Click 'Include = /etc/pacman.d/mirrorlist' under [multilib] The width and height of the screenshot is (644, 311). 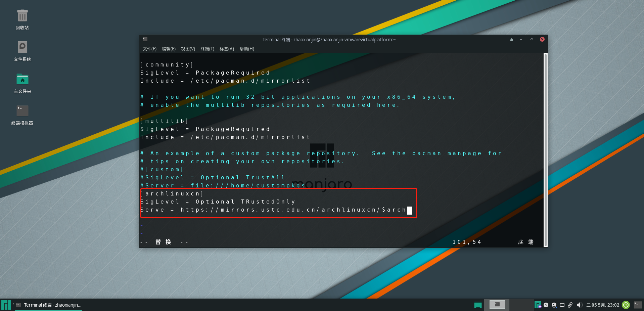pyautogui.click(x=225, y=137)
